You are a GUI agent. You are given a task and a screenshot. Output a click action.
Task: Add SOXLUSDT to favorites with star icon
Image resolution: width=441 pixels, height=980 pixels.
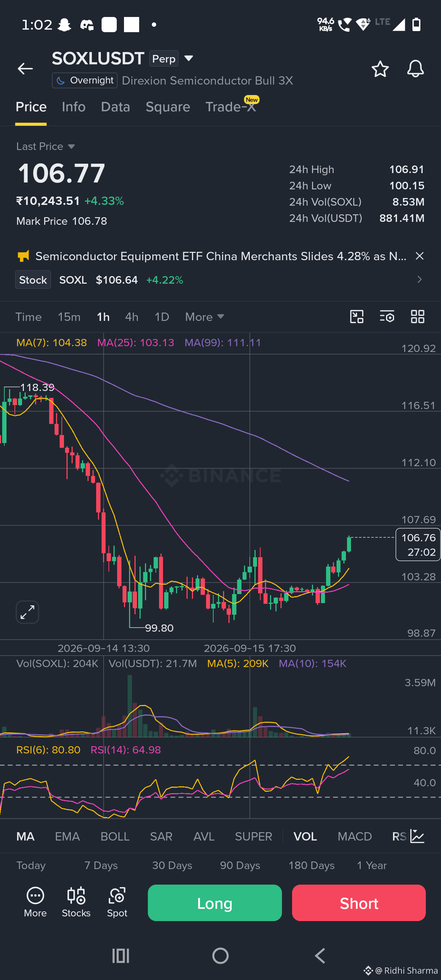point(380,69)
